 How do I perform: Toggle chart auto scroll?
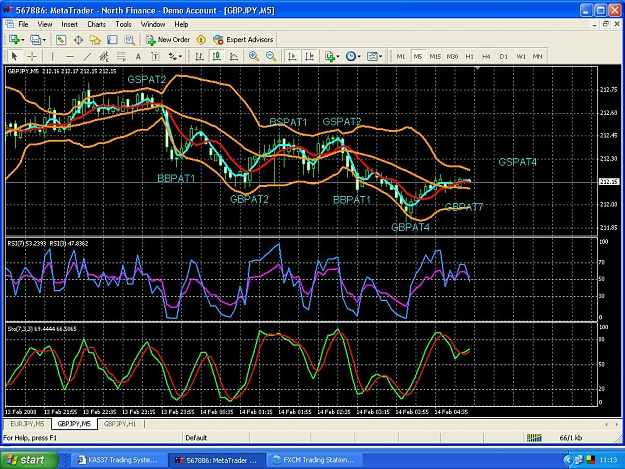click(x=292, y=57)
